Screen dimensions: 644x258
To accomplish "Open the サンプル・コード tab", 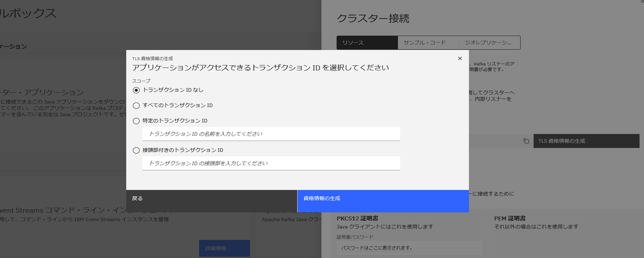I will (x=428, y=42).
